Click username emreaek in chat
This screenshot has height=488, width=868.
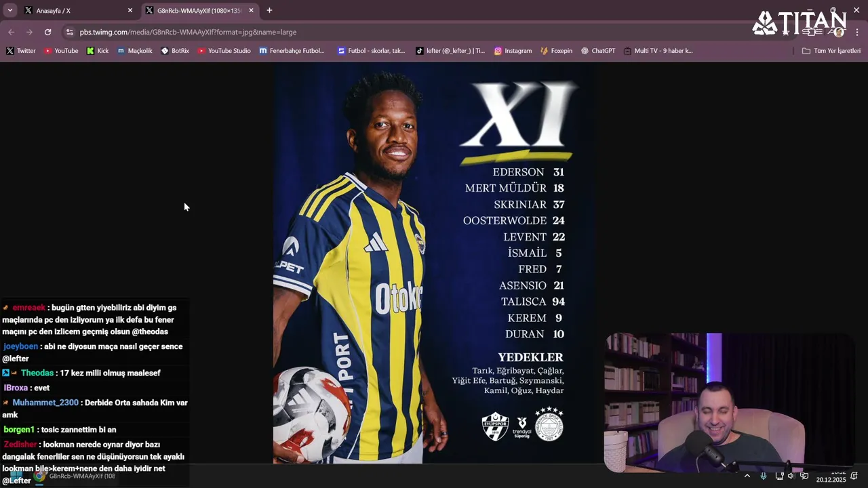tap(28, 308)
